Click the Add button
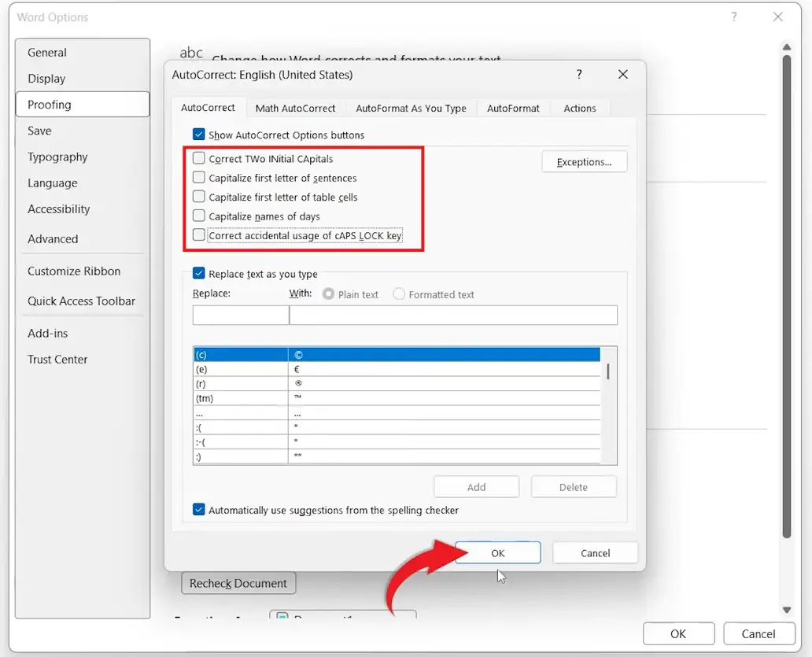 477,487
